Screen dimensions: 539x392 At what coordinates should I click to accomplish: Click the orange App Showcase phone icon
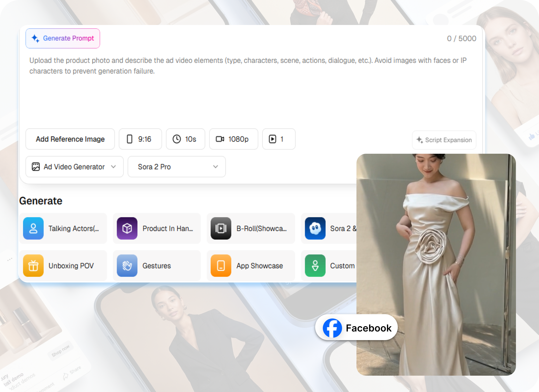[x=221, y=266]
